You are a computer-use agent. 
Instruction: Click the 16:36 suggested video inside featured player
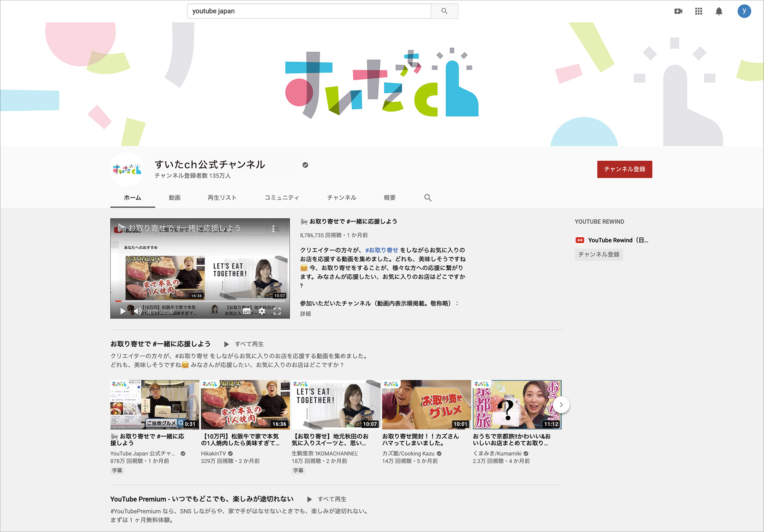point(165,278)
